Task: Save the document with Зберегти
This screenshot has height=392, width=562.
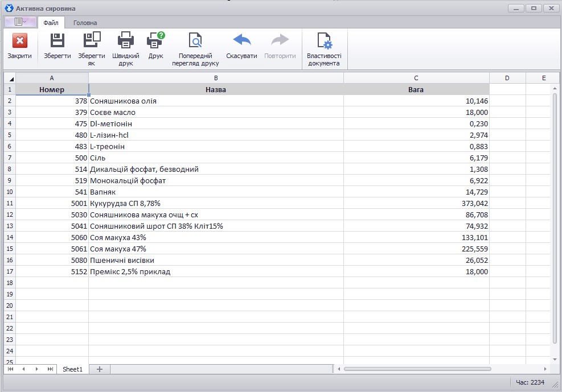Action: point(58,46)
